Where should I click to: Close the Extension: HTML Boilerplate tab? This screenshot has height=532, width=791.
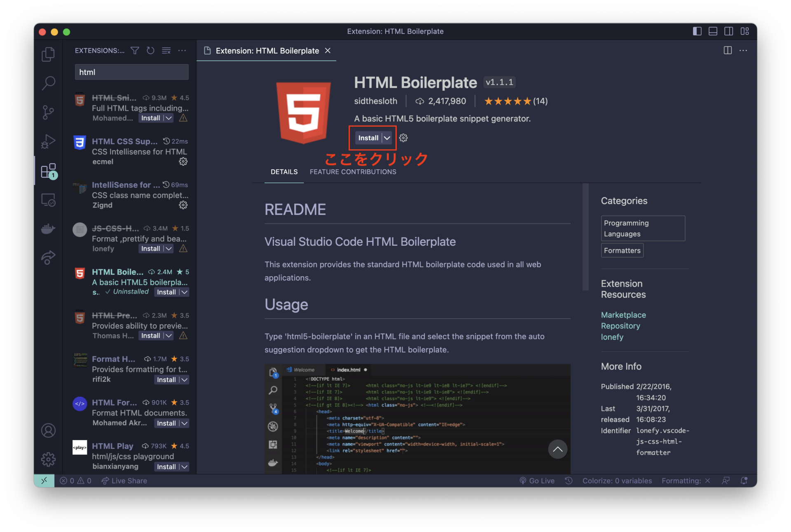[x=328, y=51]
